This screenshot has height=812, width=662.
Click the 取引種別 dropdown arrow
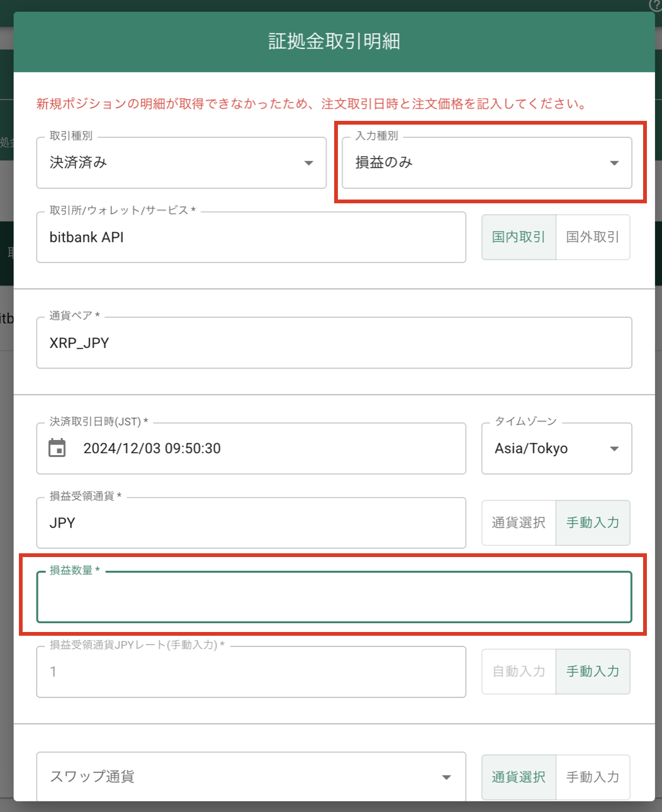coord(308,163)
